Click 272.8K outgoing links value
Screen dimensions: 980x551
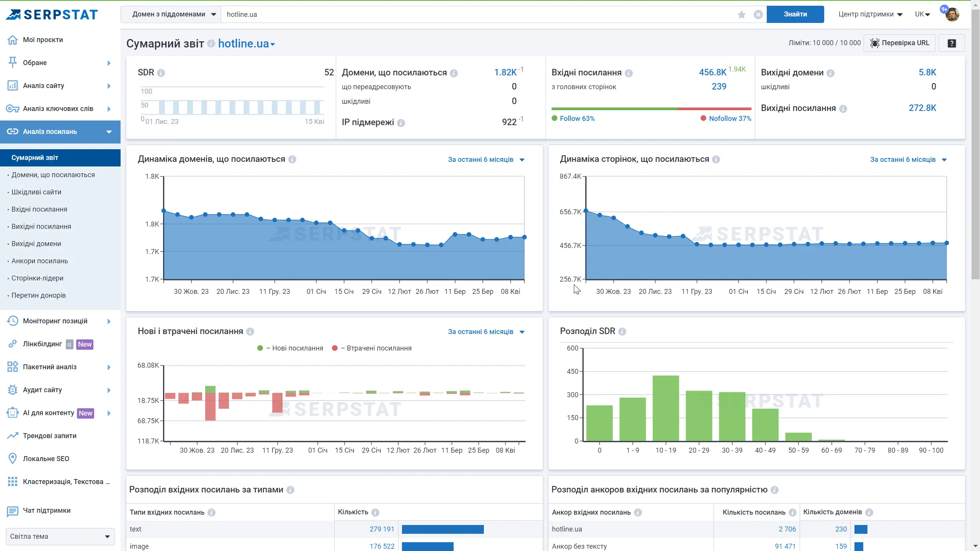click(x=923, y=108)
